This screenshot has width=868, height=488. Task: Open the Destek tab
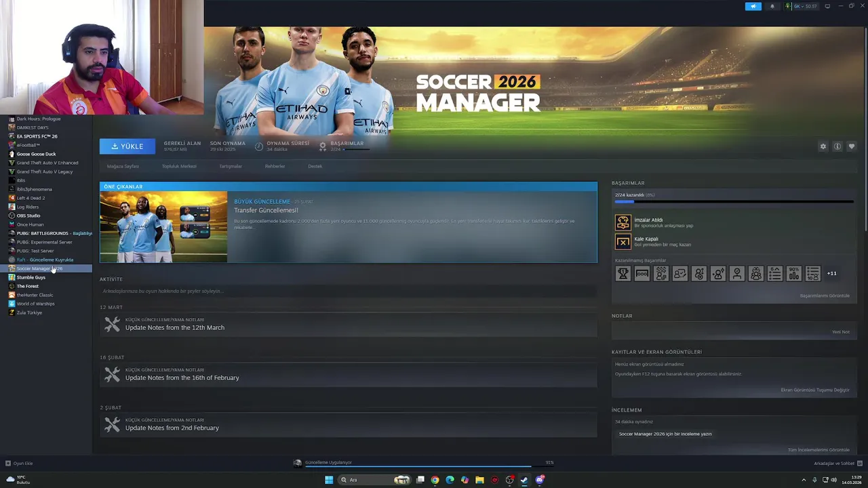pyautogui.click(x=315, y=166)
